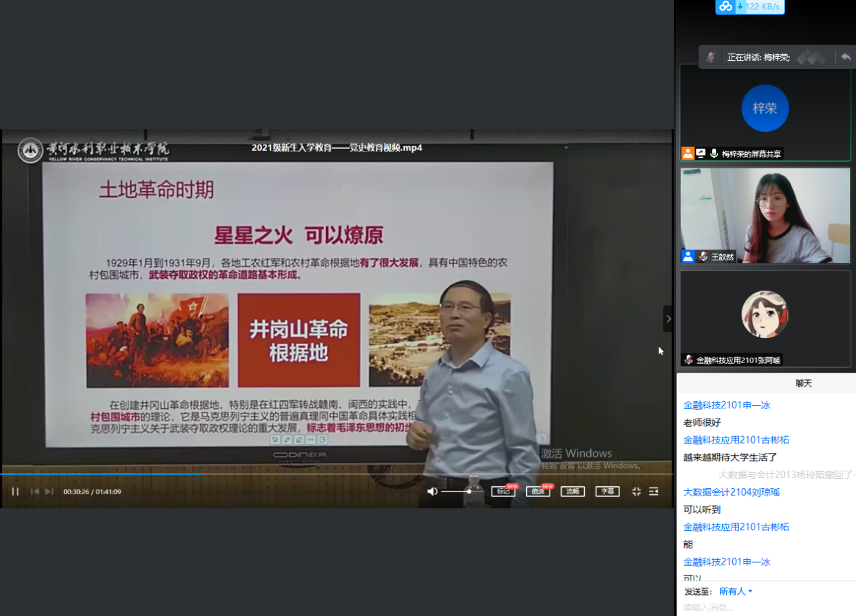This screenshot has height=616, width=856.
Task: Pause the video playback
Action: pos(15,492)
